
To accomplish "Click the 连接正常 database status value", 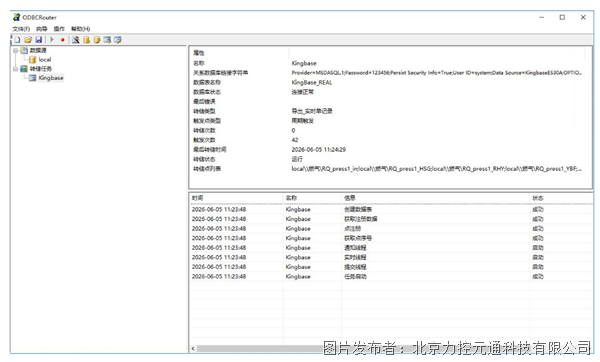I will click(x=303, y=92).
